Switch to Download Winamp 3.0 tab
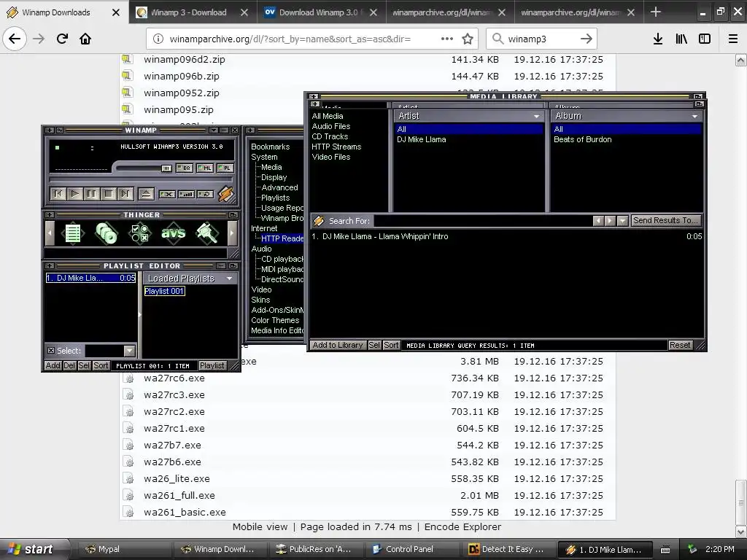Image resolution: width=747 pixels, height=560 pixels. [322, 12]
